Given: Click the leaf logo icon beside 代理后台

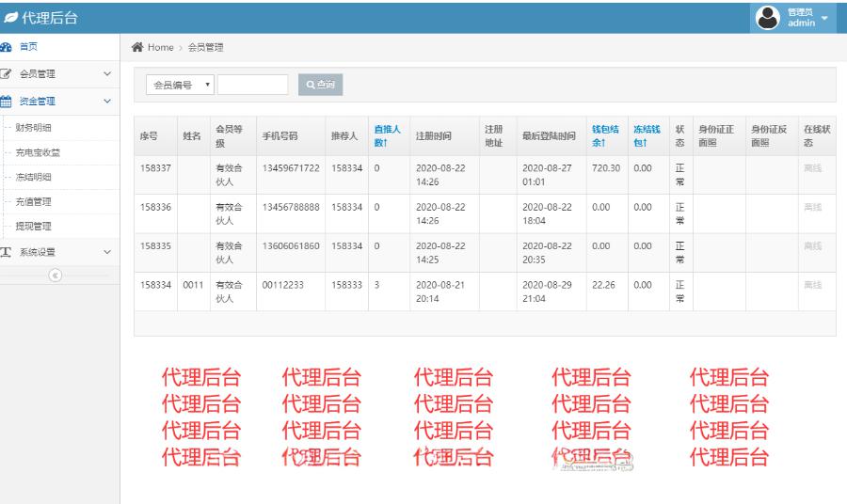Looking at the screenshot, I should tap(10, 18).
